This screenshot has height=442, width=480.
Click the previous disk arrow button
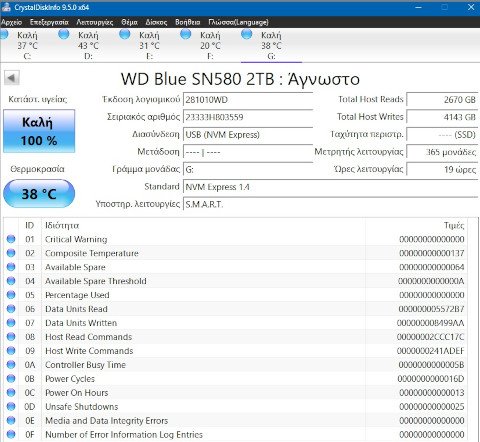[x=12, y=78]
